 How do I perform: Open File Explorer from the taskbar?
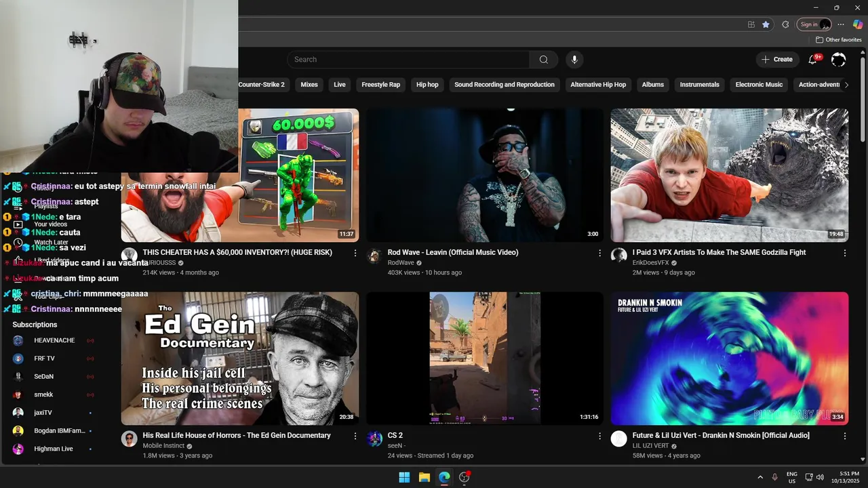click(425, 477)
